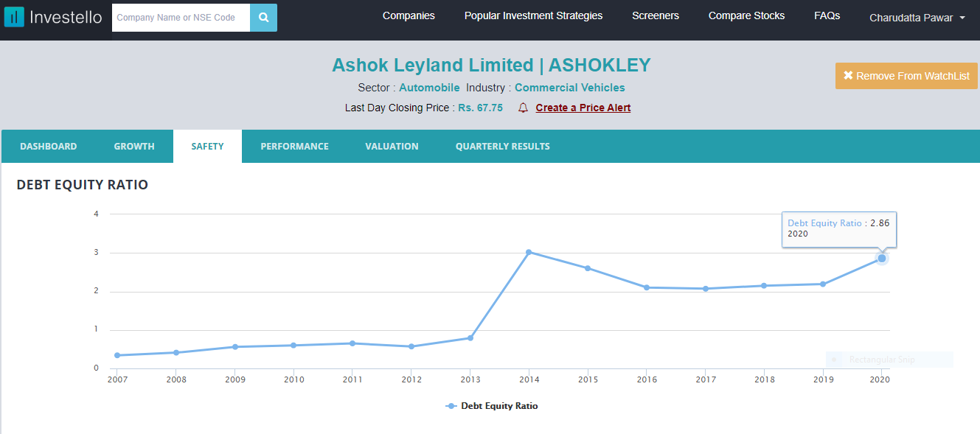Click the Company Name or NSE Code field
The image size is (980, 434).
pos(181,18)
